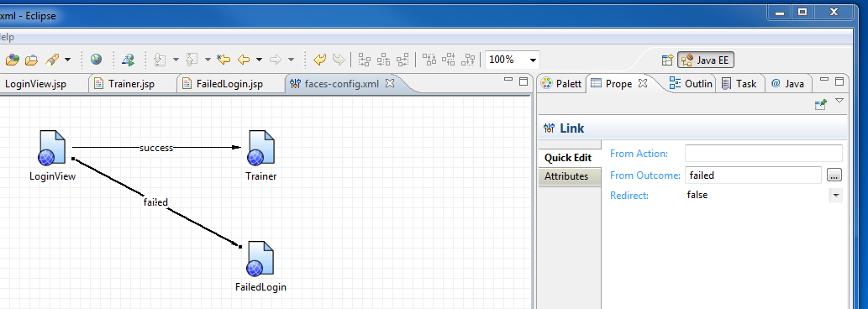Open the Outline view tab
This screenshot has height=309, width=868.
[691, 84]
